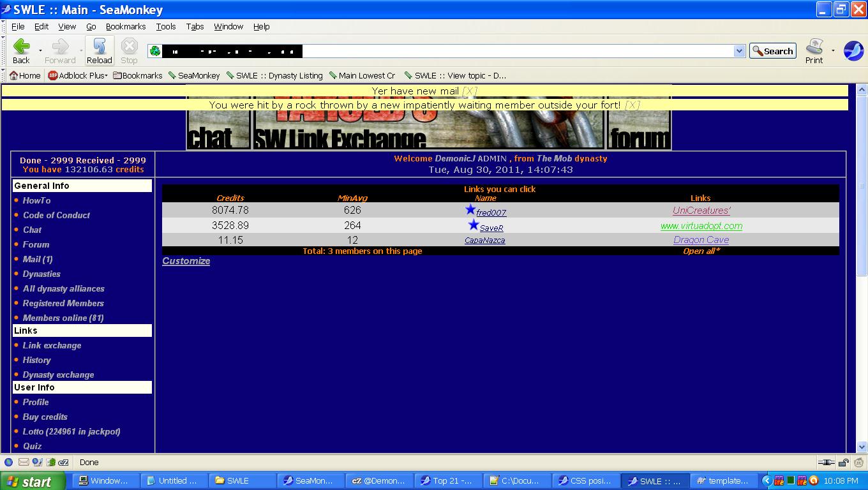Click the blue star beside fred007
The image size is (868, 490).
pyautogui.click(x=470, y=210)
